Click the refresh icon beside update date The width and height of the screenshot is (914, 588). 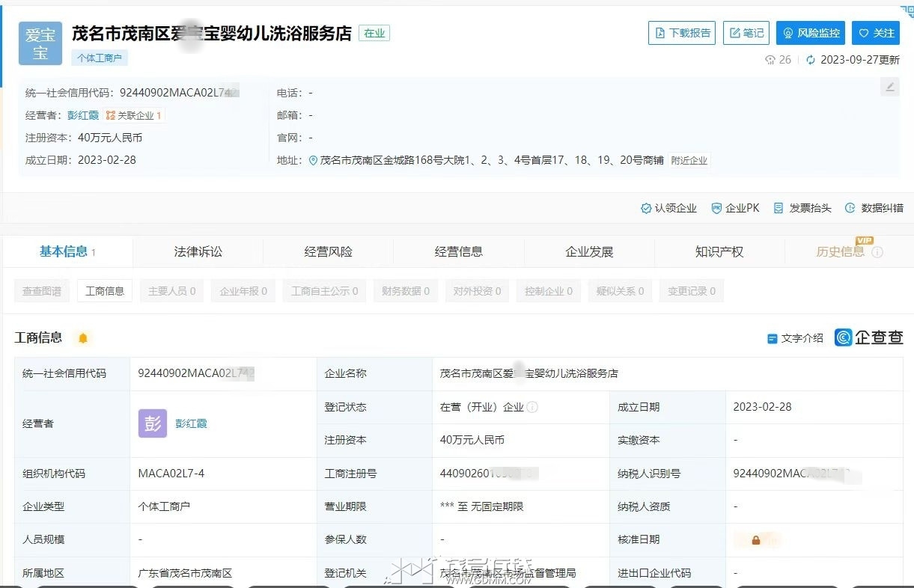(811, 60)
